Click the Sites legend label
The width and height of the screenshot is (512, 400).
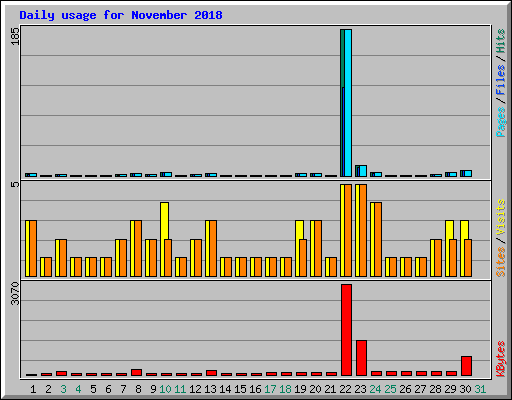501,262
